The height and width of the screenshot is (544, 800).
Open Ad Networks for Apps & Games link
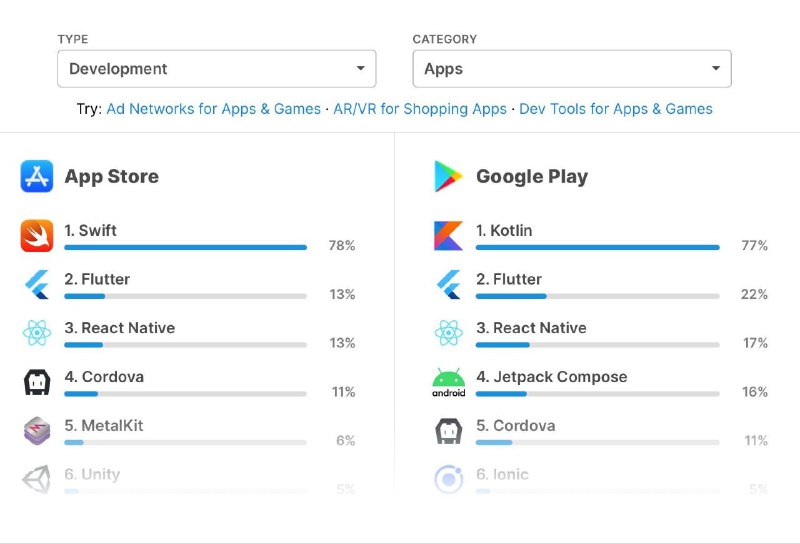point(213,109)
